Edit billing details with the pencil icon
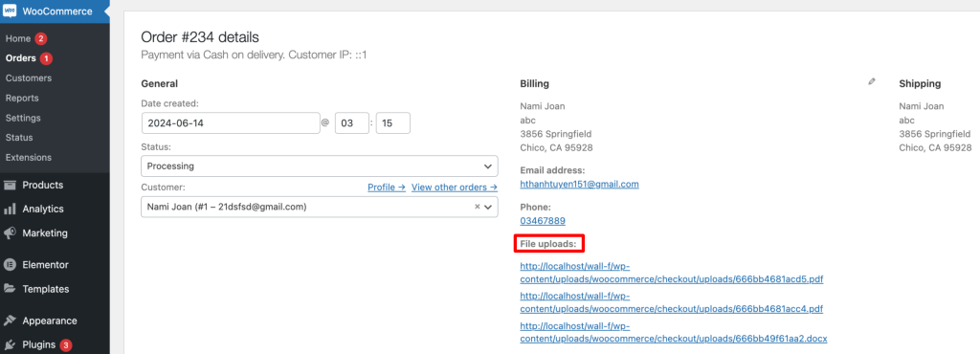980x354 pixels. (x=872, y=81)
